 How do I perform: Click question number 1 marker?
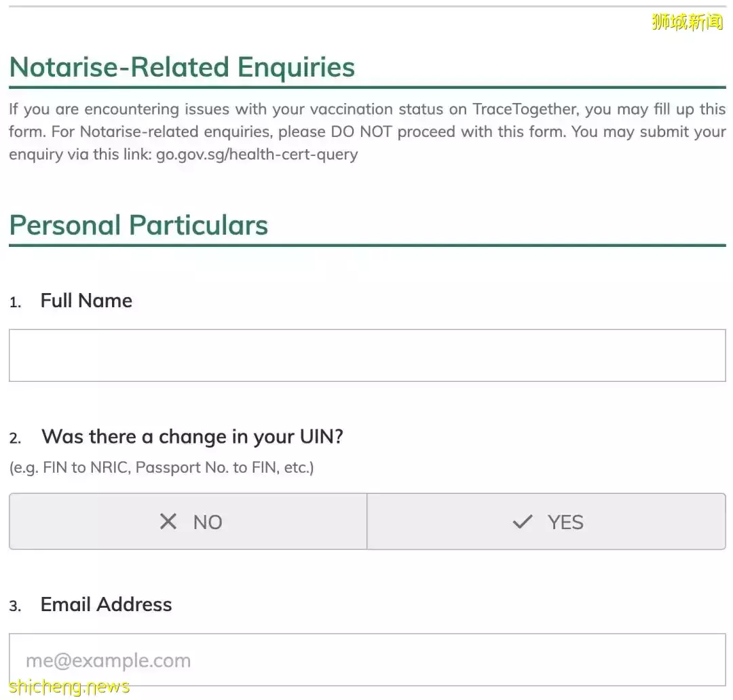(15, 303)
